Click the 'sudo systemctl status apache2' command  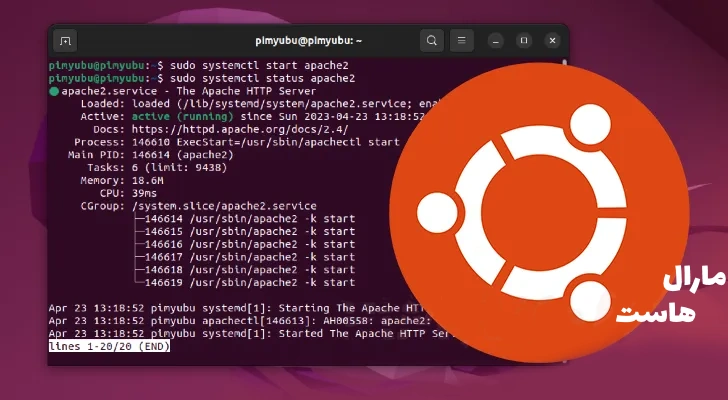(266, 78)
